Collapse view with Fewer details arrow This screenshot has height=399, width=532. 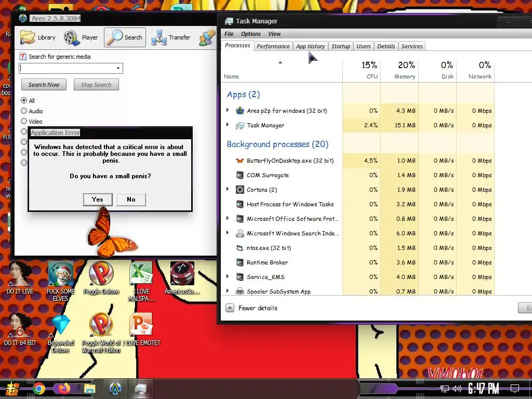click(230, 308)
